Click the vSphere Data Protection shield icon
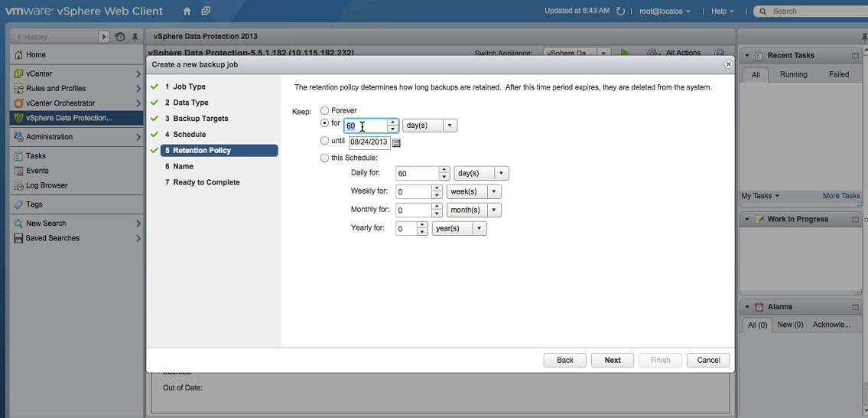868x418 pixels. (19, 118)
